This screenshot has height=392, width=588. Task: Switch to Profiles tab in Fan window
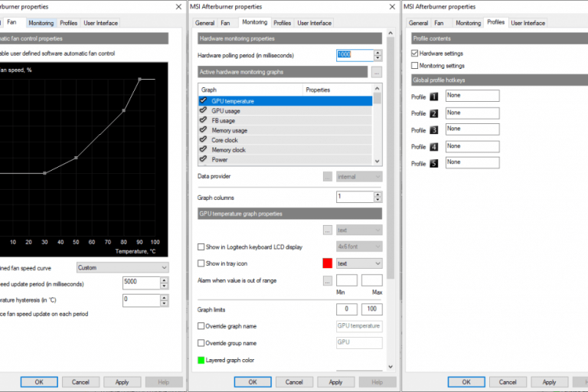(69, 23)
